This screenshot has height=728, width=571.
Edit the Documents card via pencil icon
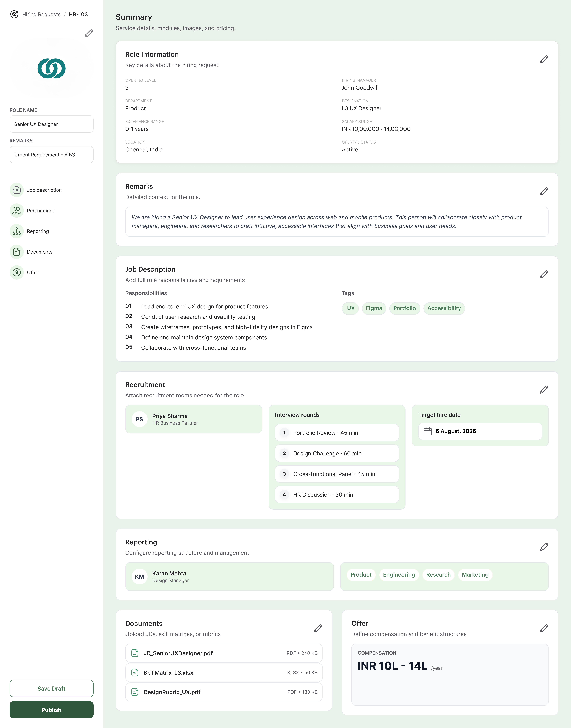(318, 628)
